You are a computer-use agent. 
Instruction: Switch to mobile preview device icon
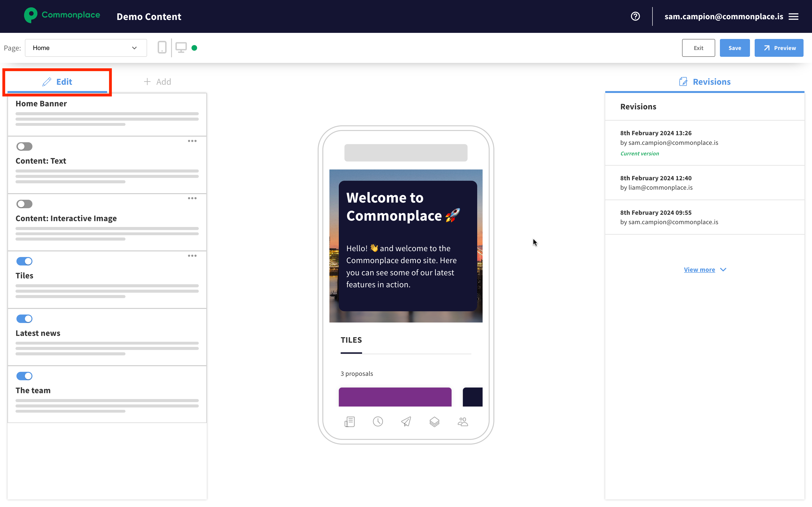(x=162, y=48)
